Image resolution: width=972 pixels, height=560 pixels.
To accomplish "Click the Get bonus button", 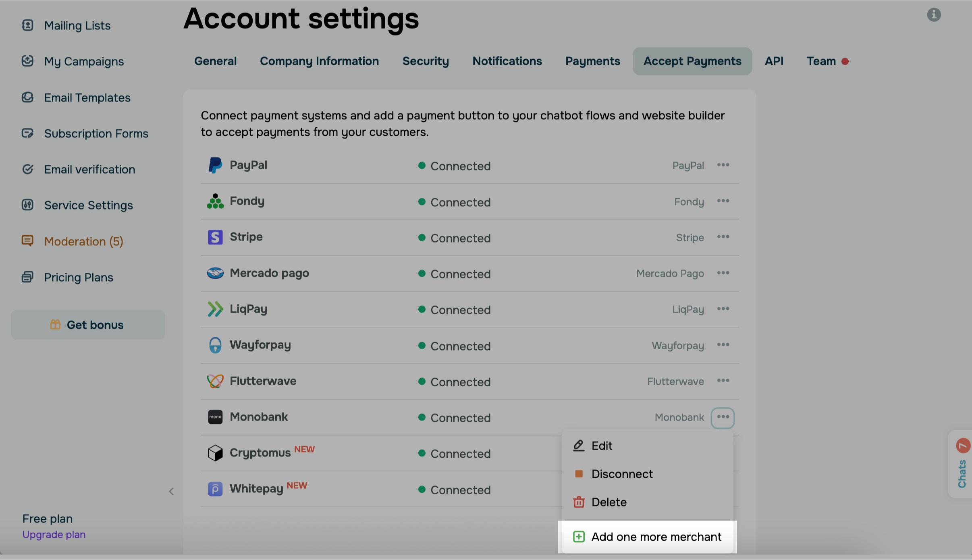I will (88, 325).
